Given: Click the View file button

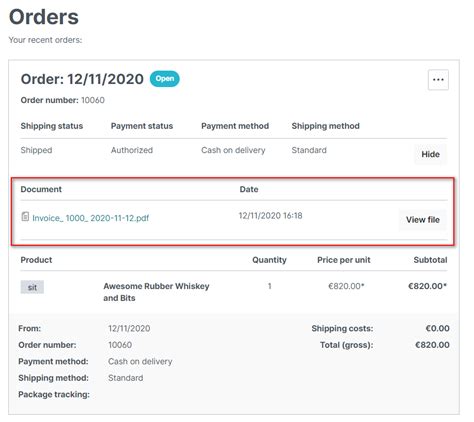Looking at the screenshot, I should coord(422,220).
